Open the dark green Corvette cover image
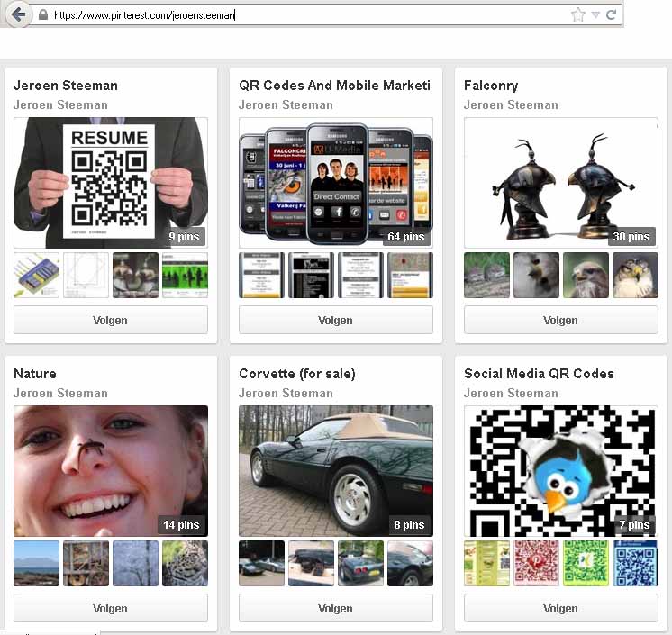Image resolution: width=672 pixels, height=635 pixels. pyautogui.click(x=336, y=470)
